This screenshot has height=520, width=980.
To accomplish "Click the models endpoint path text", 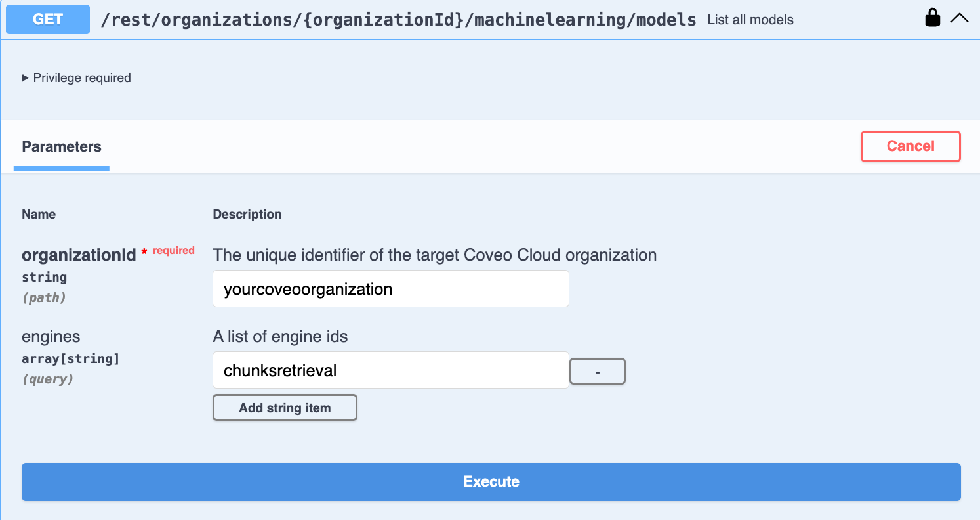I will 398,20.
